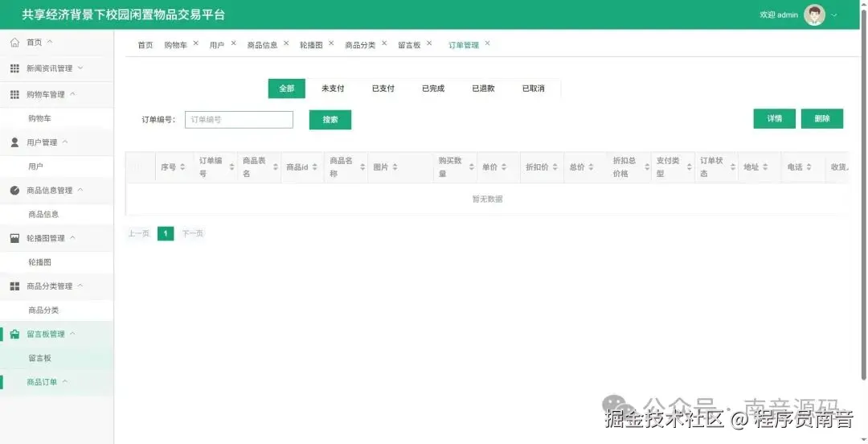This screenshot has height=444, width=868.
Task: Click the 搜索 button
Action: pos(330,120)
